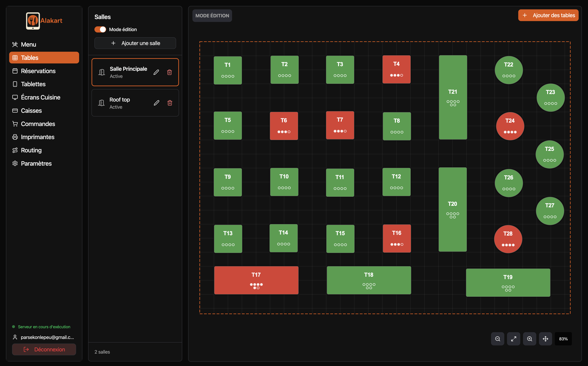Open the Réservations section
Image resolution: width=588 pixels, height=366 pixels.
click(x=38, y=71)
